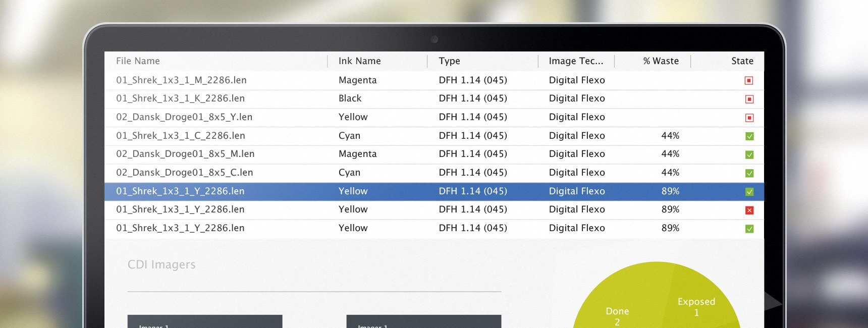This screenshot has width=868, height=328.
Task: Click the CDI Imagers section heading
Action: point(161,264)
